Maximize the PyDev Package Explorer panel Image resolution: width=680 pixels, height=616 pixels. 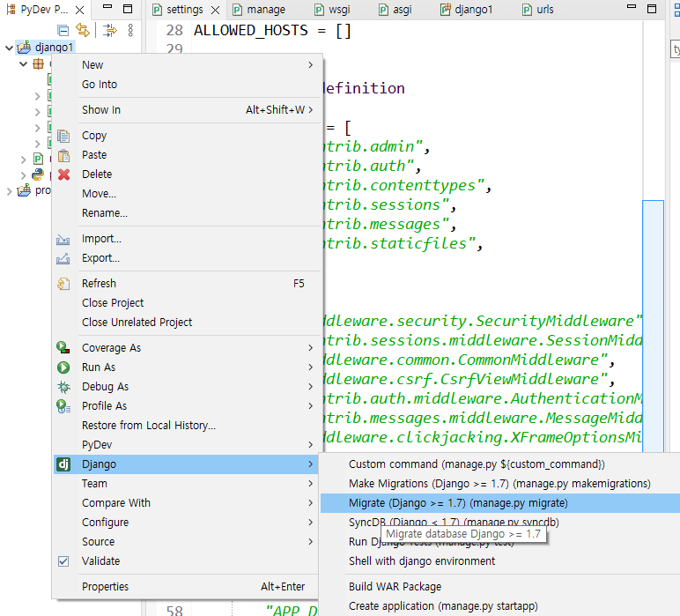point(128,9)
